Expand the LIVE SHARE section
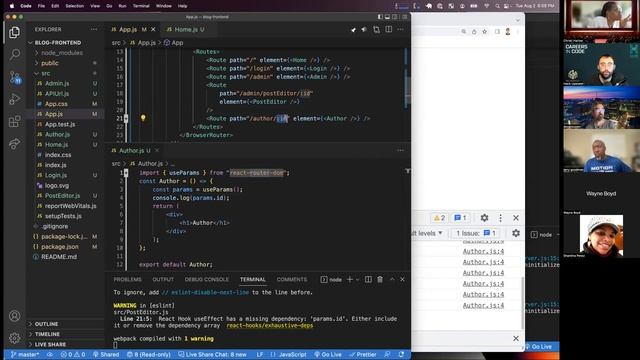640x360 pixels. [50, 344]
